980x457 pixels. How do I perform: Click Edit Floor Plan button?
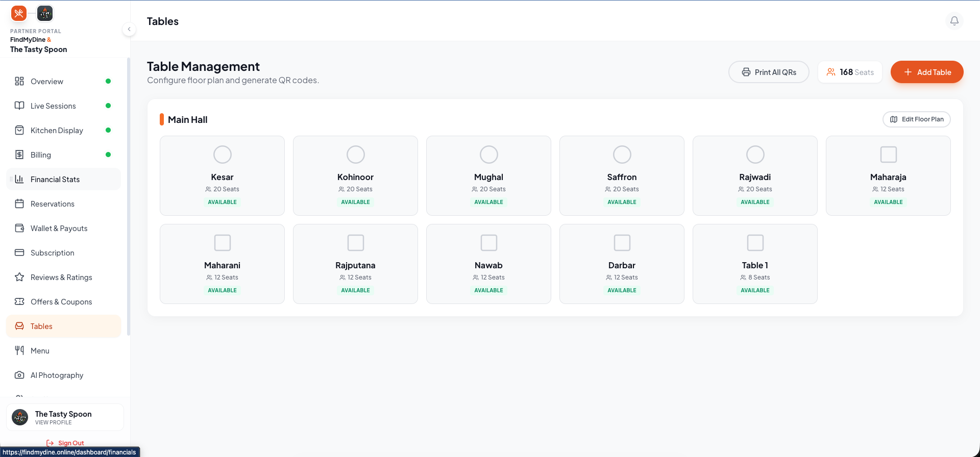(x=917, y=119)
